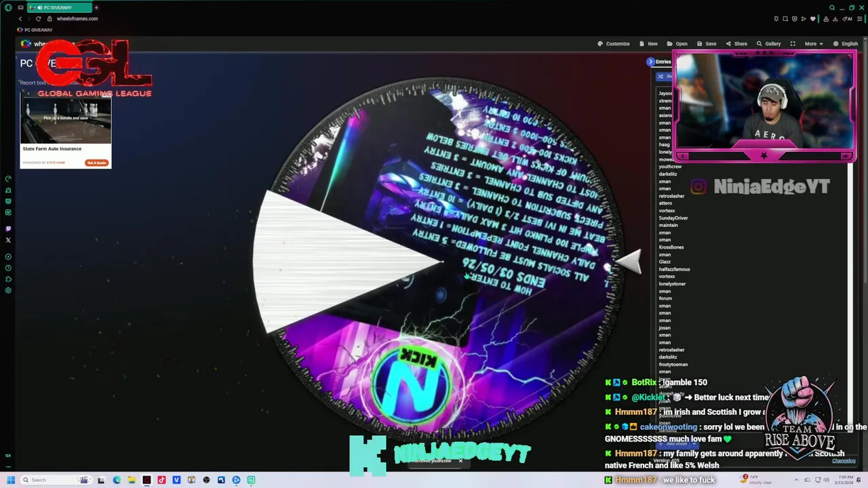Change language from English

pyautogui.click(x=846, y=43)
